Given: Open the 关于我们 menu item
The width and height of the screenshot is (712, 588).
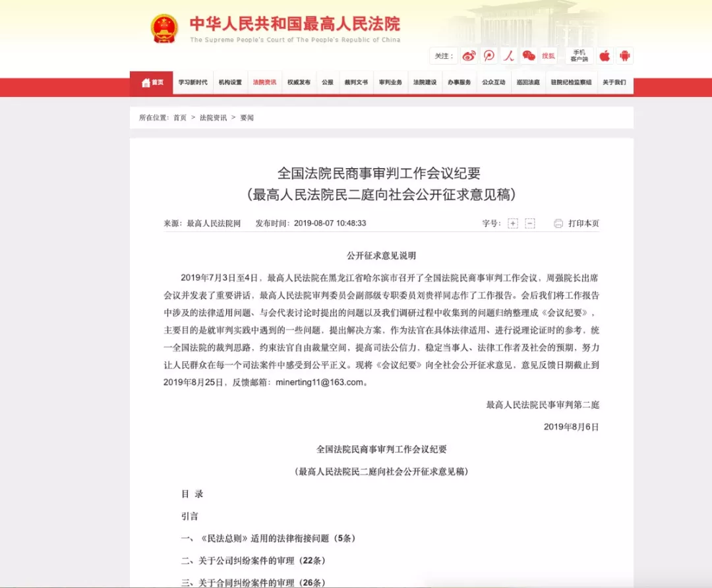Looking at the screenshot, I should tap(614, 82).
